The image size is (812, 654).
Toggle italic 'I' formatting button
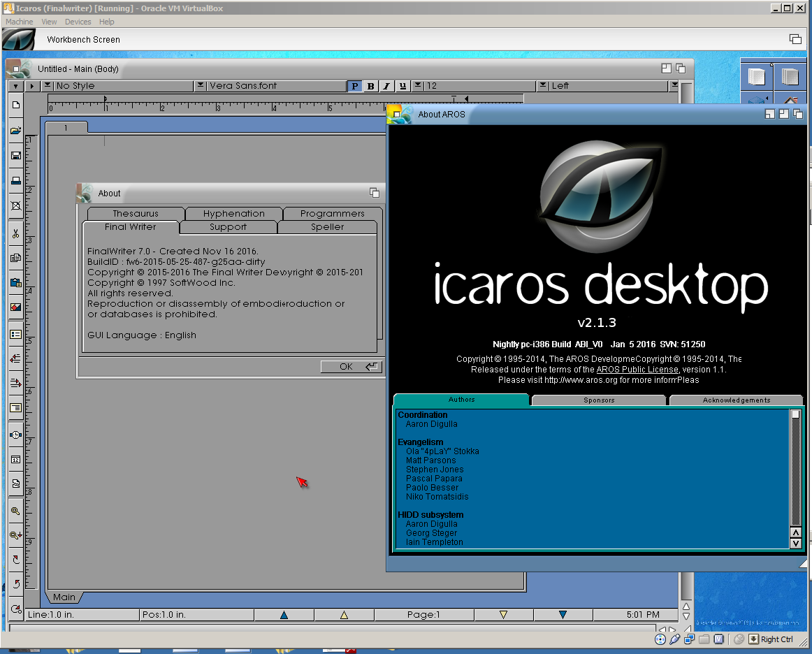(387, 86)
